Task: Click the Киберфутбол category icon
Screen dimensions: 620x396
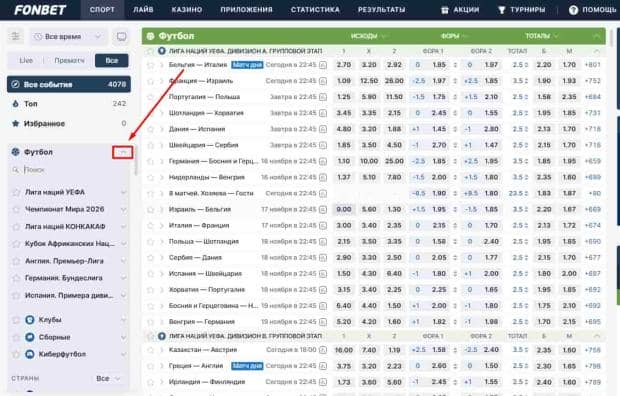Action: coord(30,354)
